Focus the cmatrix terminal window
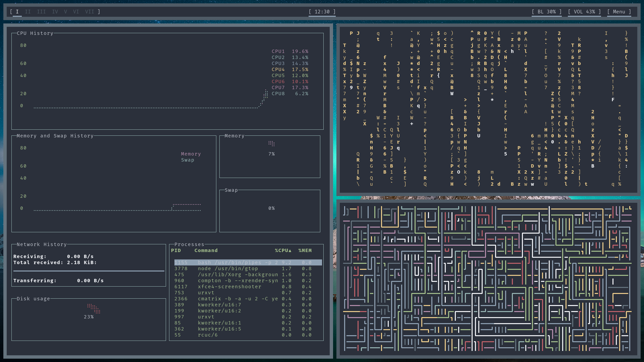The image size is (644, 362). 488,110
